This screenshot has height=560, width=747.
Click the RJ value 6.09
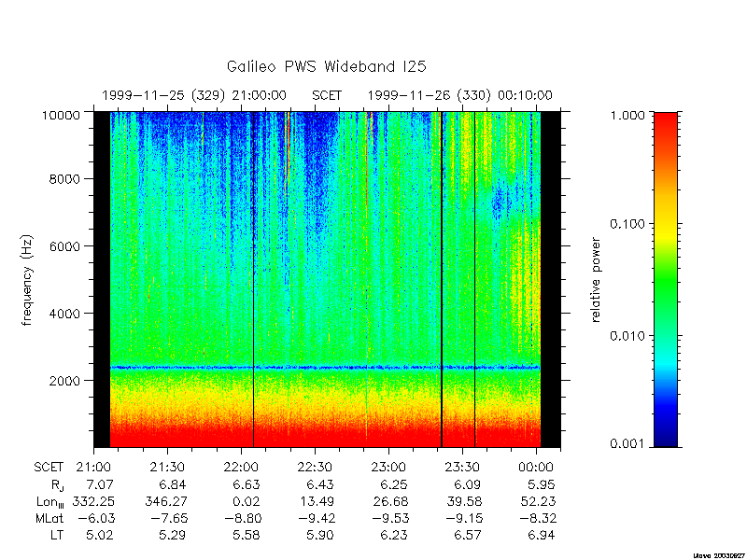pyautogui.click(x=468, y=484)
